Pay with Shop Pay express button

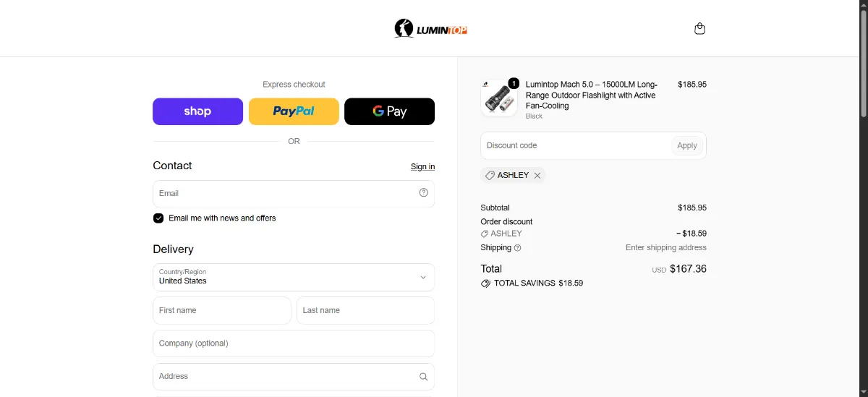click(197, 111)
